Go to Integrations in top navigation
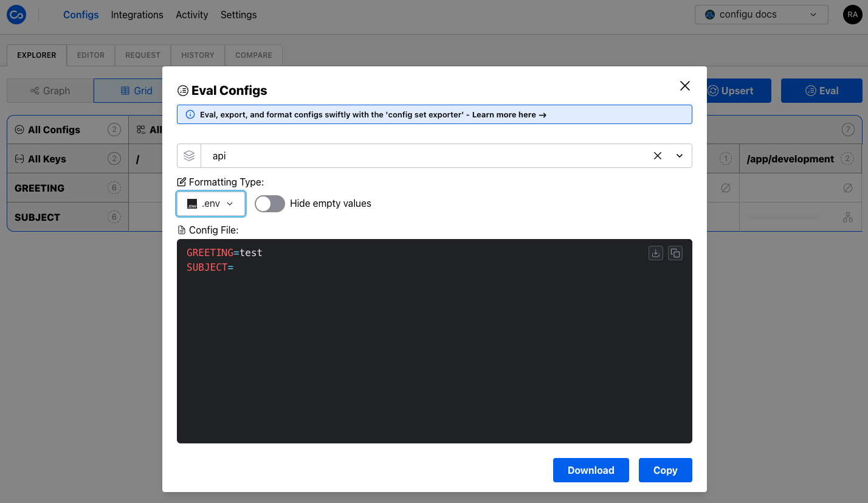This screenshot has height=503, width=868. click(137, 15)
